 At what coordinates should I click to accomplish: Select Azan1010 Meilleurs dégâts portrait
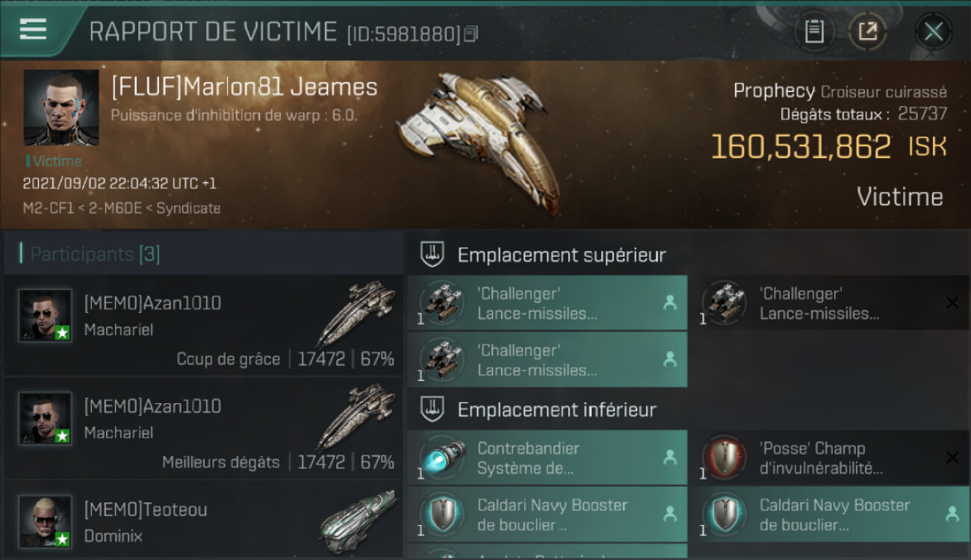(x=45, y=419)
